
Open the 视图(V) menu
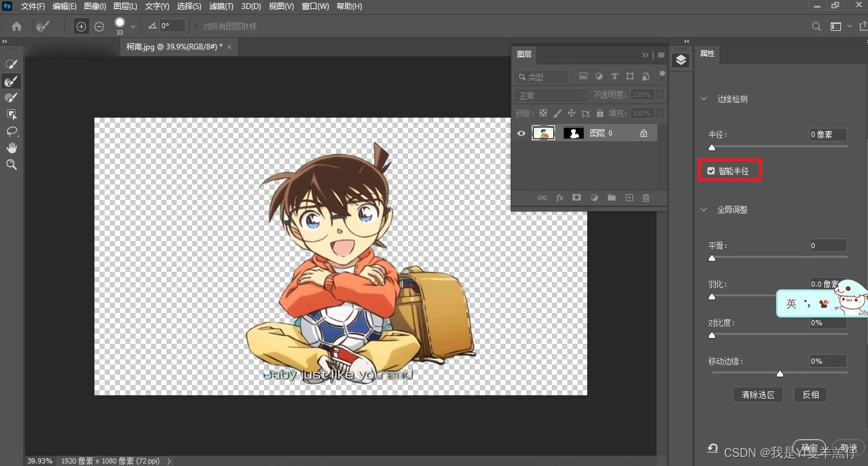click(281, 6)
